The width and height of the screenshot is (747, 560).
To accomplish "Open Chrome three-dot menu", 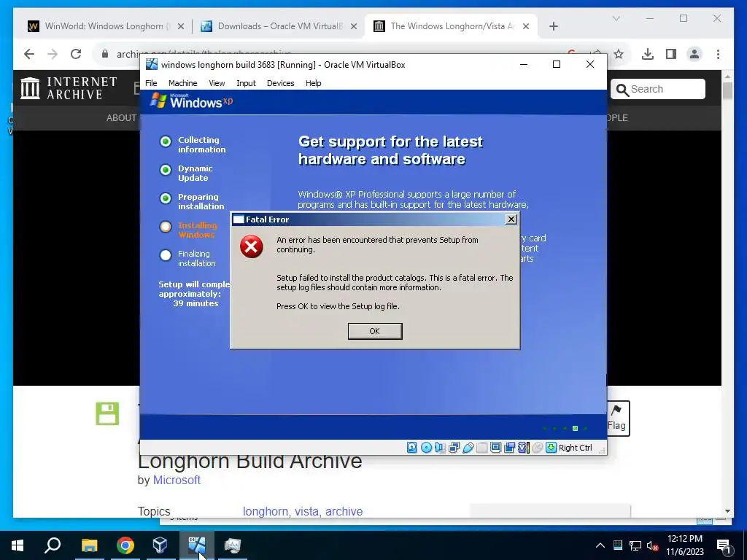I will point(718,54).
